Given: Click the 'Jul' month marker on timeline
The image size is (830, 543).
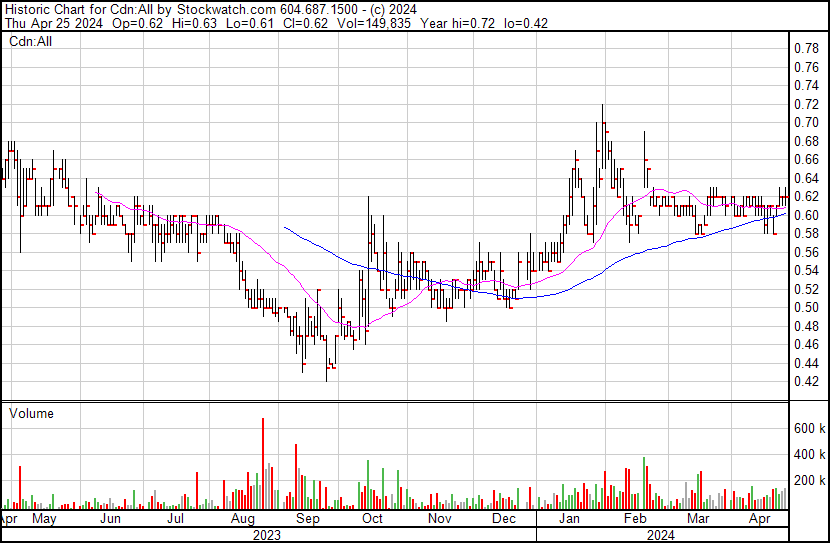Looking at the screenshot, I should [175, 519].
